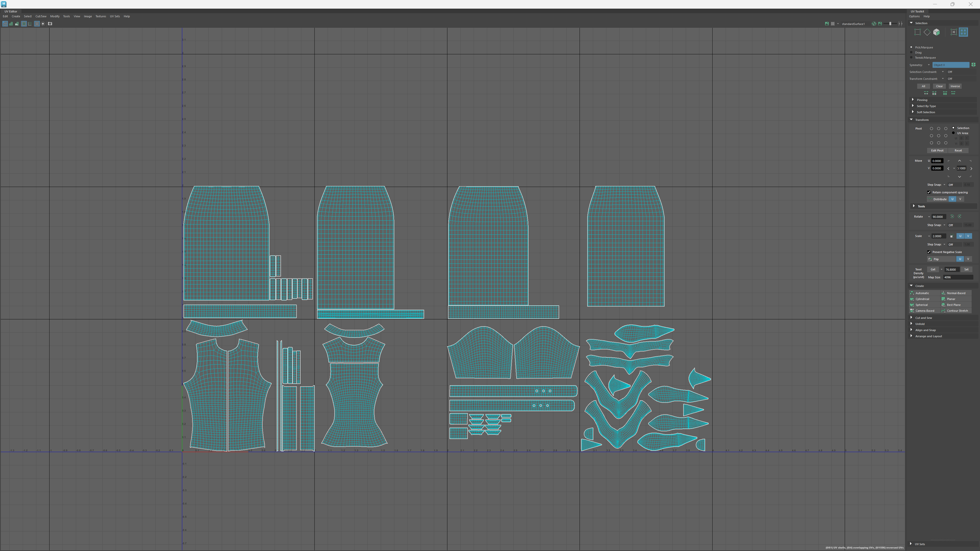Open the UV Sets menu

[x=115, y=16]
